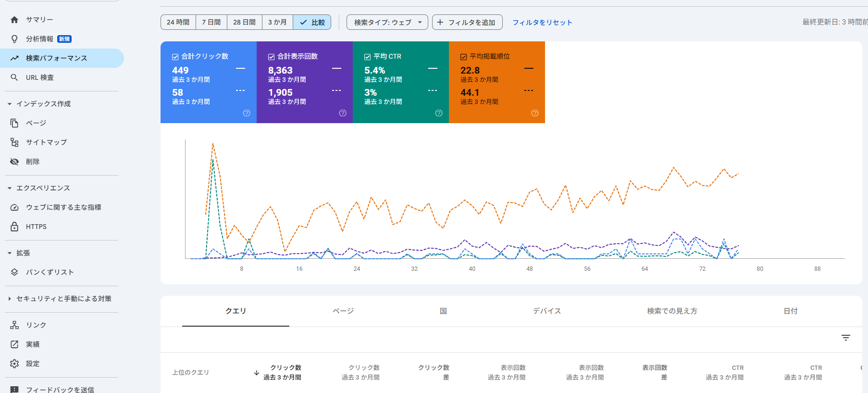Open the 検索タイプ: ウェブ dropdown
868x393 pixels.
coord(387,22)
